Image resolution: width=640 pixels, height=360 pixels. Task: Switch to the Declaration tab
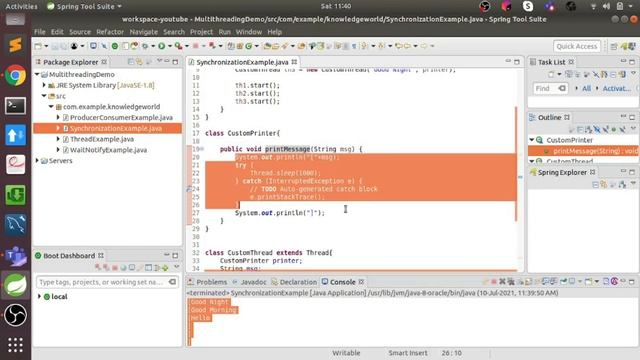coord(294,282)
